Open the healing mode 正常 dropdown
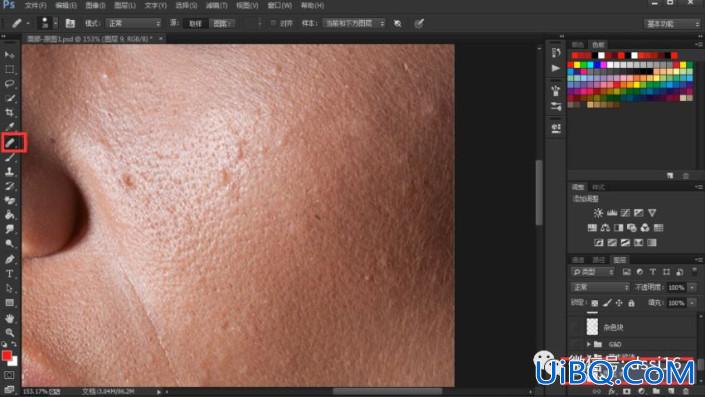This screenshot has width=705, height=397. [133, 23]
